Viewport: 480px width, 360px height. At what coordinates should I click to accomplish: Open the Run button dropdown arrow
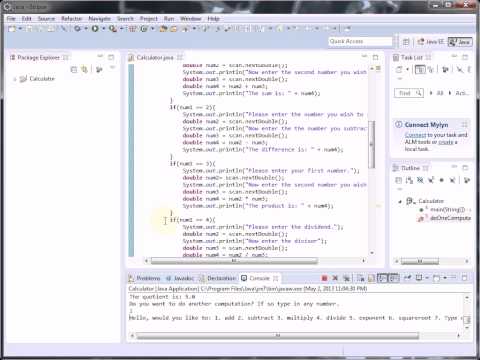click(103, 29)
